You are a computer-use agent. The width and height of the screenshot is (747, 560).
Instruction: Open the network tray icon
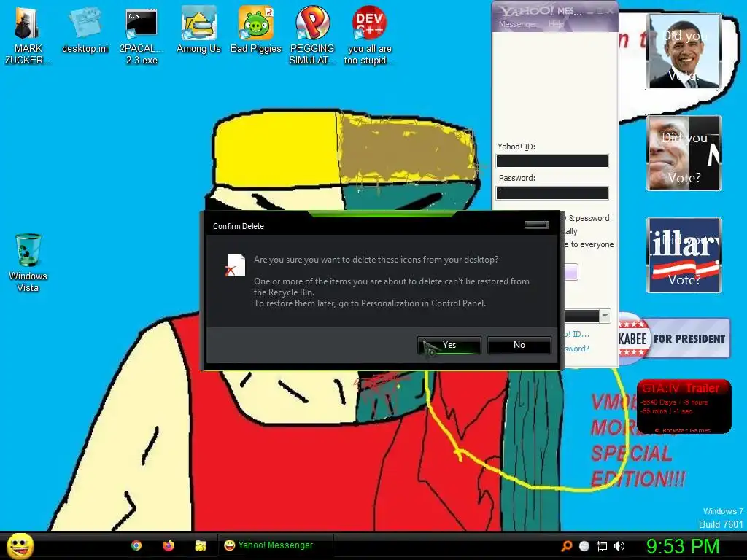[x=602, y=546]
